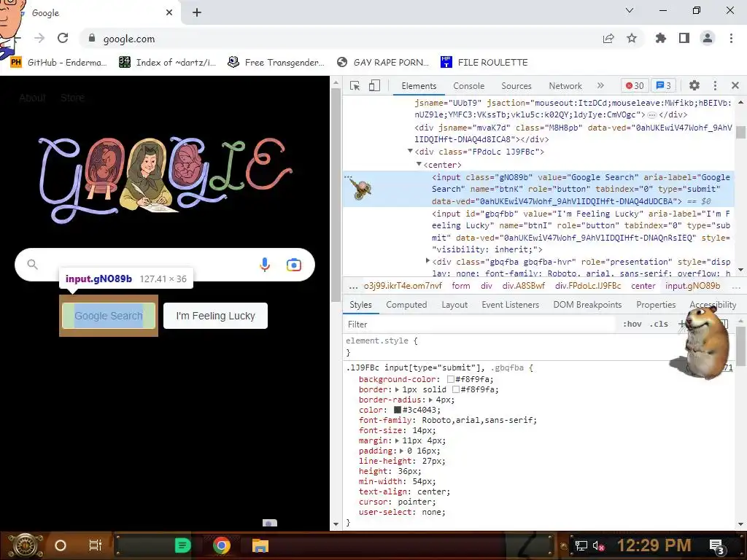Select the div.A8SBwf breadcrumb
Image resolution: width=747 pixels, height=560 pixels.
click(x=523, y=286)
